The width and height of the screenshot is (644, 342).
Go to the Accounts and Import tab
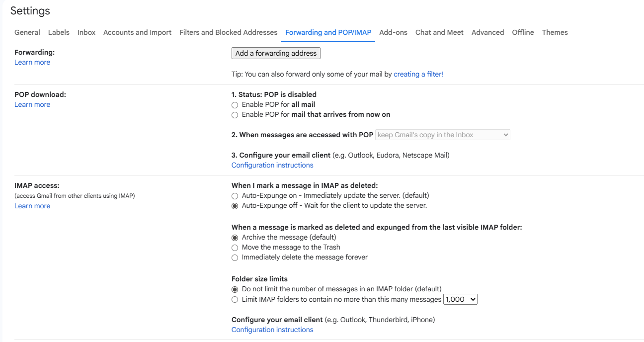(137, 32)
